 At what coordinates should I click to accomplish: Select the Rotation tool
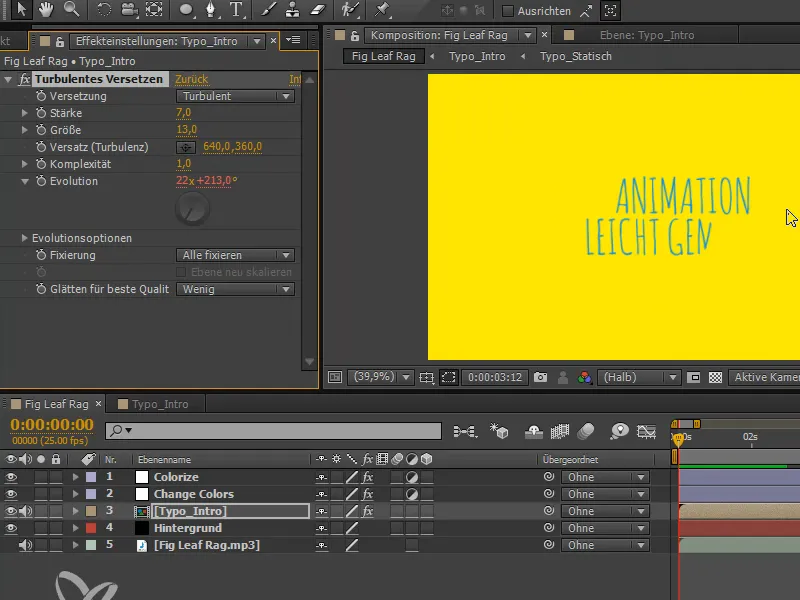coord(104,9)
